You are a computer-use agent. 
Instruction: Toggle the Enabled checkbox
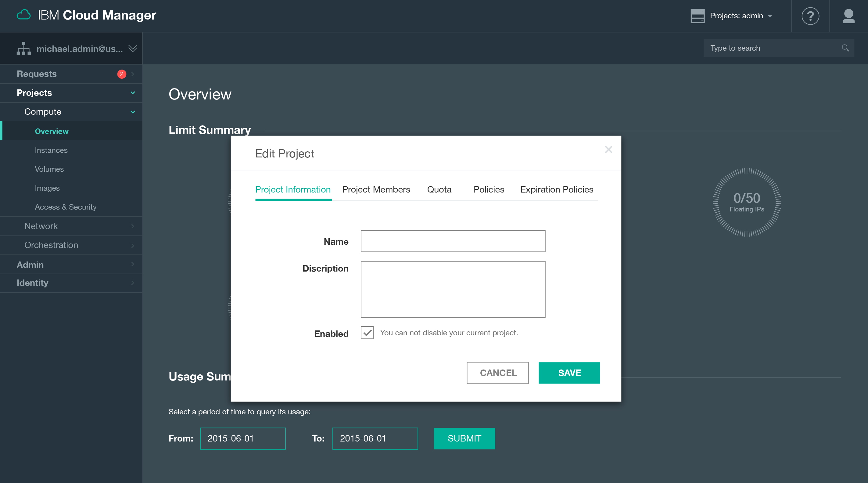(x=367, y=333)
